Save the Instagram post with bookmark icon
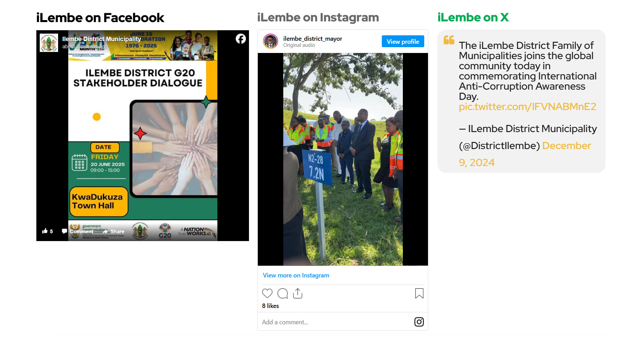Viewport: 644px width, 347px height. point(419,293)
